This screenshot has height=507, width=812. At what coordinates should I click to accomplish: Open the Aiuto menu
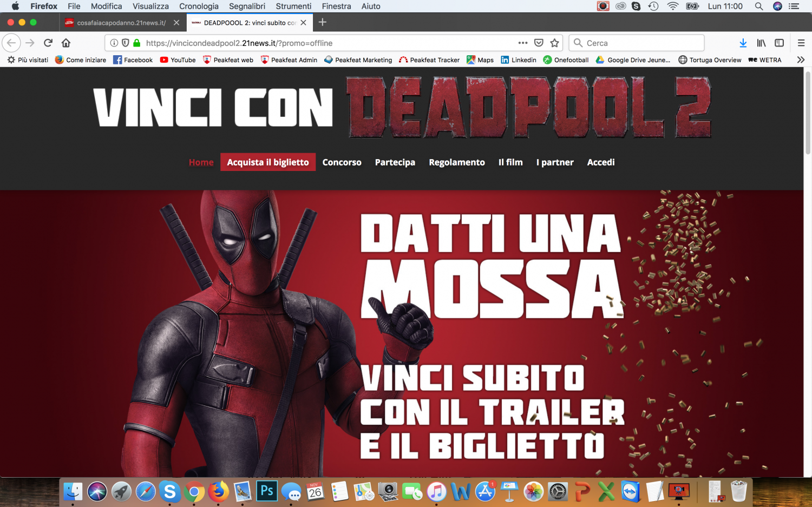371,6
